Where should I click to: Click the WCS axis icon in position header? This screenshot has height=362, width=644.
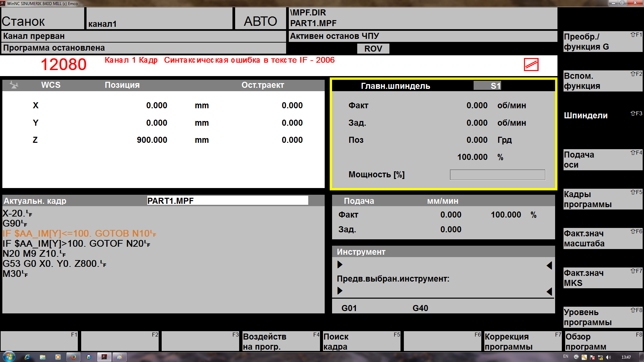tap(14, 85)
